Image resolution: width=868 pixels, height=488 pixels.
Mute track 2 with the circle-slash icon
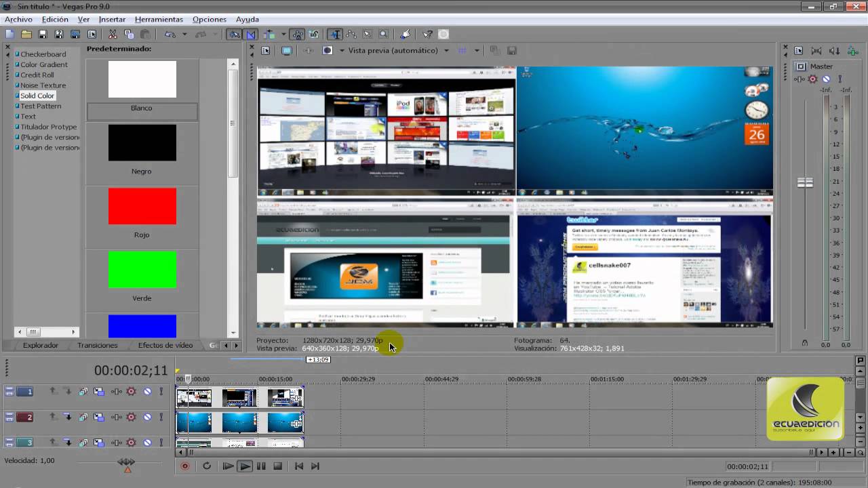tap(147, 417)
